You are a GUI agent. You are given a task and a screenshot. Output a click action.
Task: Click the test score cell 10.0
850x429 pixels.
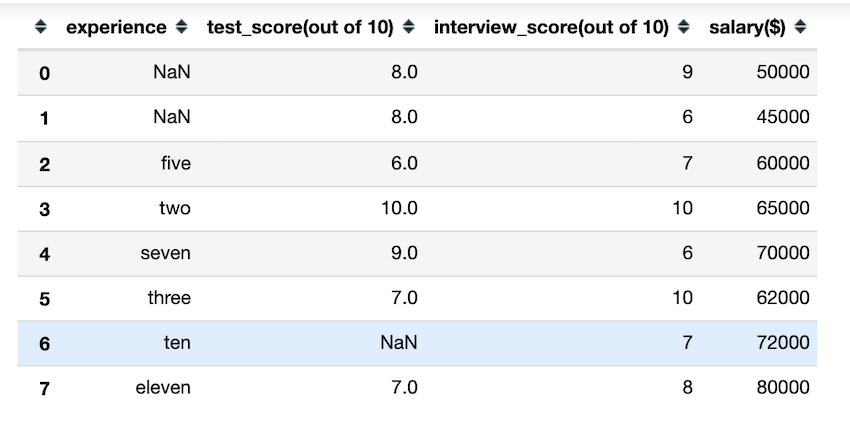click(x=397, y=208)
